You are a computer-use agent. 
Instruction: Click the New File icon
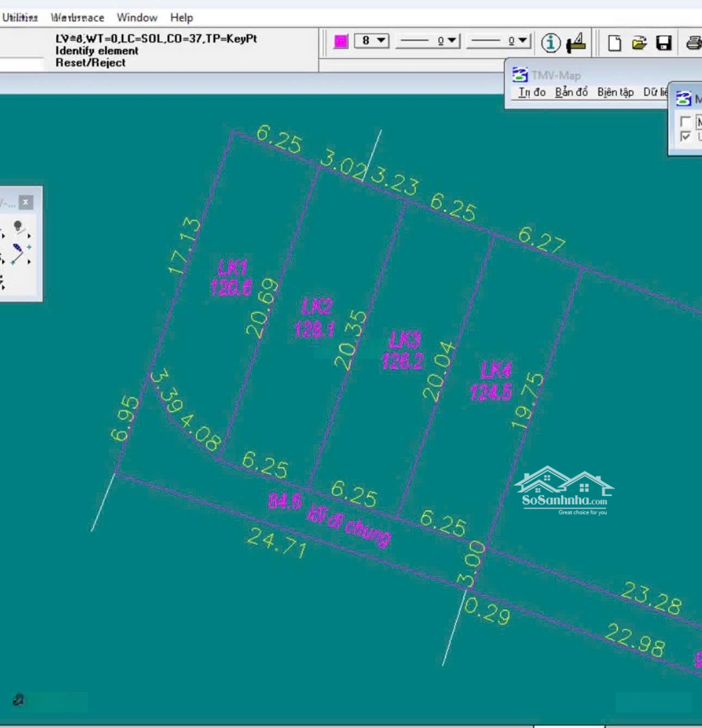pyautogui.click(x=614, y=43)
